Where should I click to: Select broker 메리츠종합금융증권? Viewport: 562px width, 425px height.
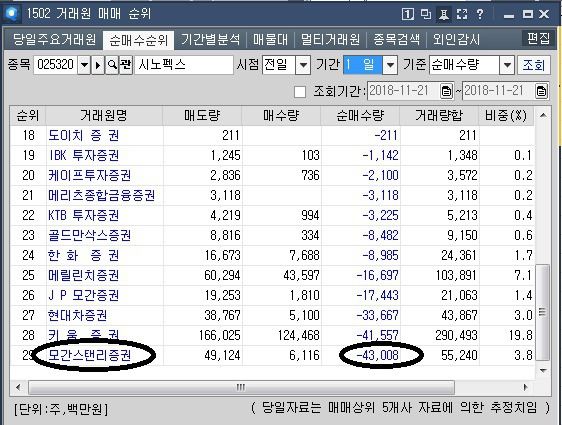tap(101, 196)
